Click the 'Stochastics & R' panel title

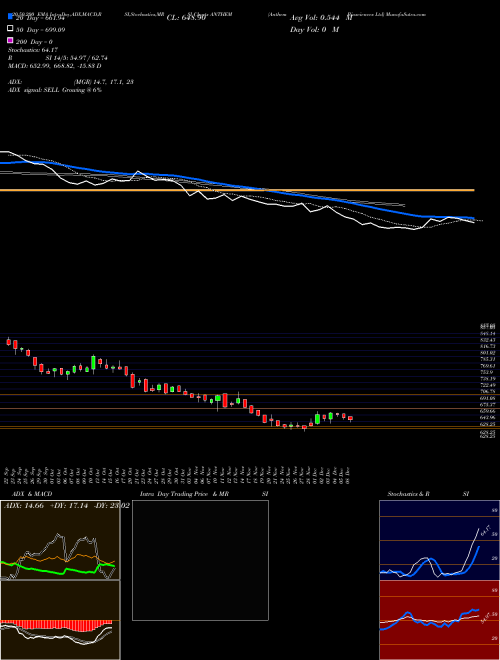click(408, 494)
